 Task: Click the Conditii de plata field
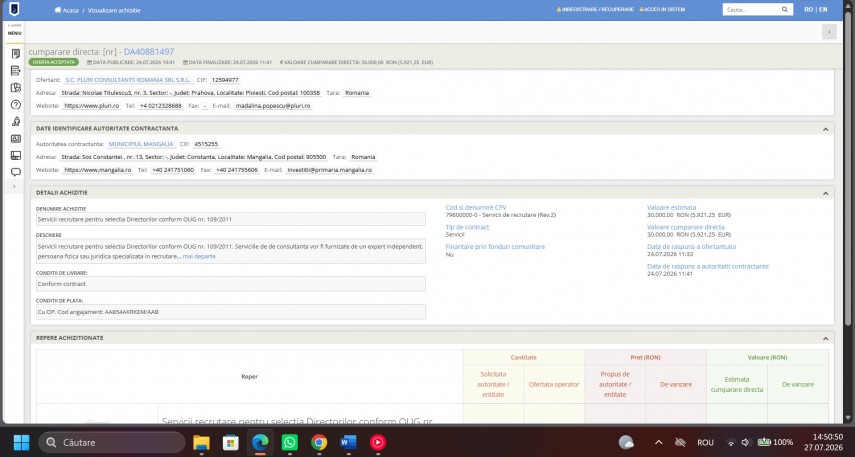click(231, 312)
